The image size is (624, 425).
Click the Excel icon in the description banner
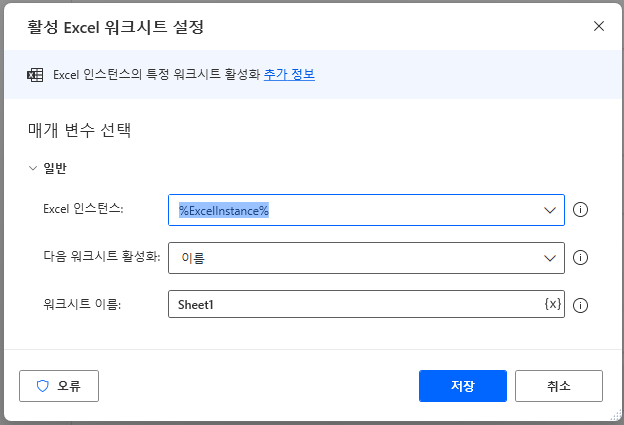[35, 75]
